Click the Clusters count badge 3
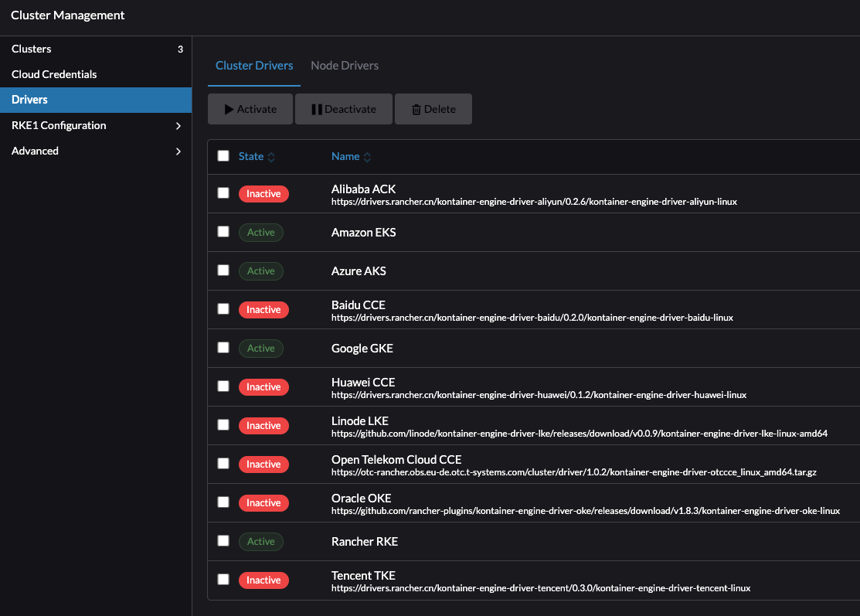 click(180, 49)
